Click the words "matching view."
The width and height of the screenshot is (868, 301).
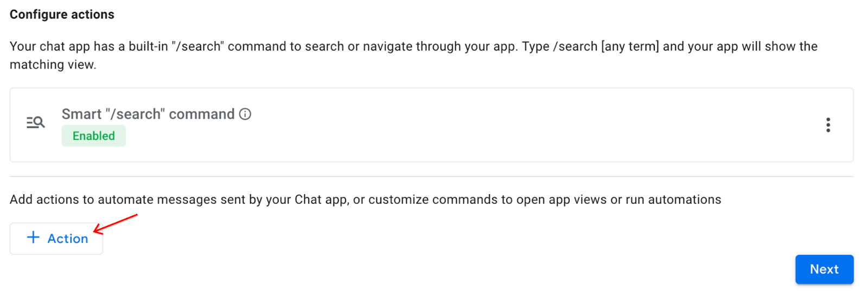coord(53,65)
